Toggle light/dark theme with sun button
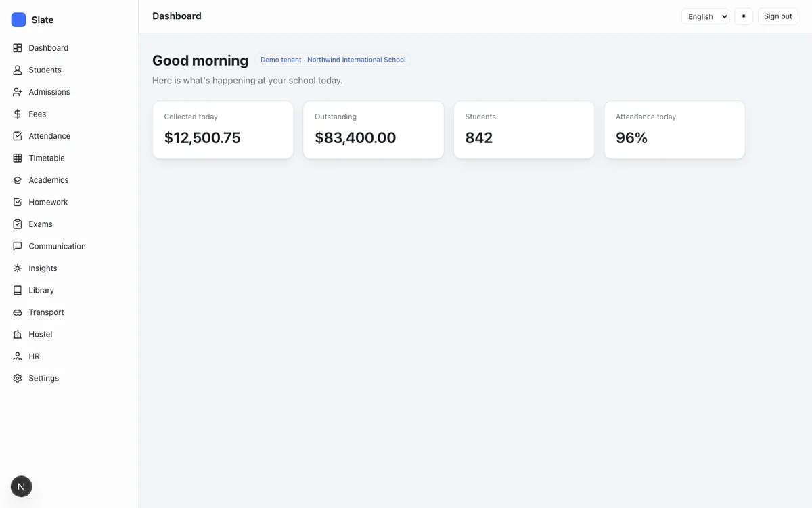The width and height of the screenshot is (812, 508). 744,16
